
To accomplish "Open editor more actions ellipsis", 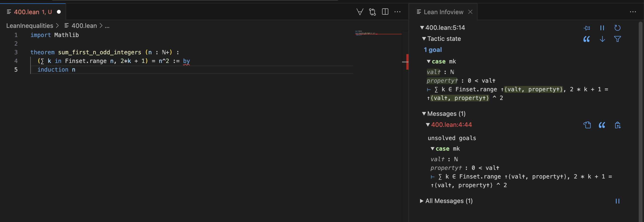I will coord(397,12).
